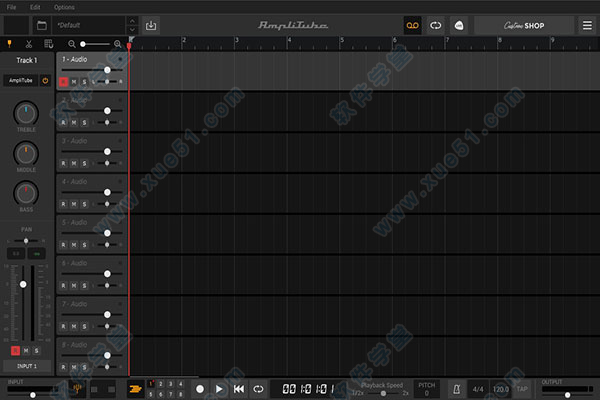
Task: Adjust the INPUT level slider
Action: coord(33,394)
